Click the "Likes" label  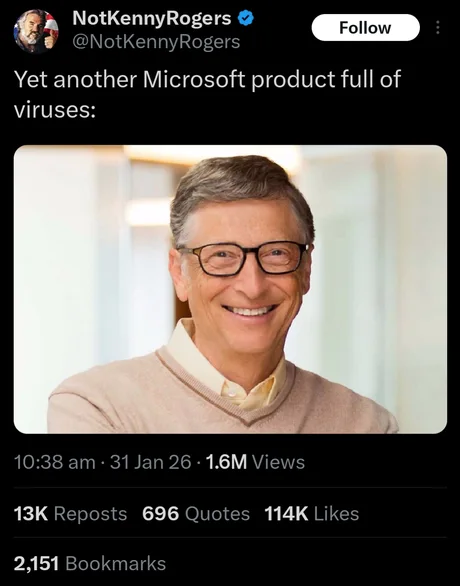(x=336, y=513)
